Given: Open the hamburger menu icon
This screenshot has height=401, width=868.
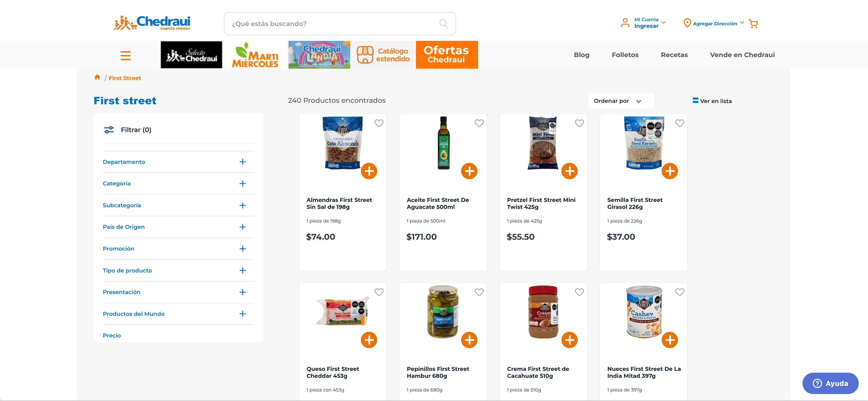Looking at the screenshot, I should pyautogui.click(x=125, y=55).
